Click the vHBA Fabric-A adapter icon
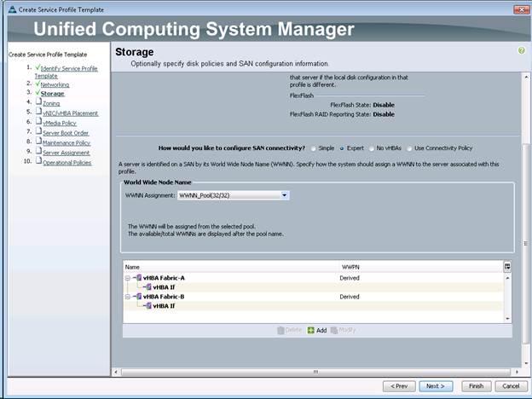Image resolution: width=532 pixels, height=399 pixels. click(x=138, y=278)
